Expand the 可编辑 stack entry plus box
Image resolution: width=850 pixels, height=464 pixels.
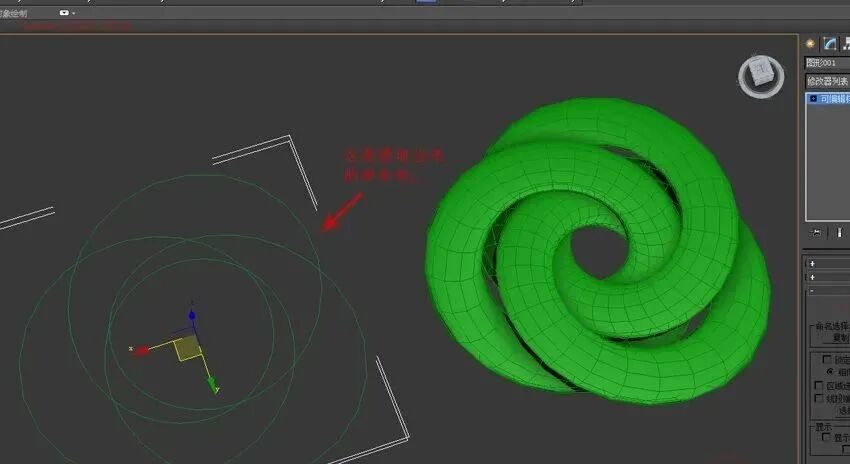click(x=813, y=99)
